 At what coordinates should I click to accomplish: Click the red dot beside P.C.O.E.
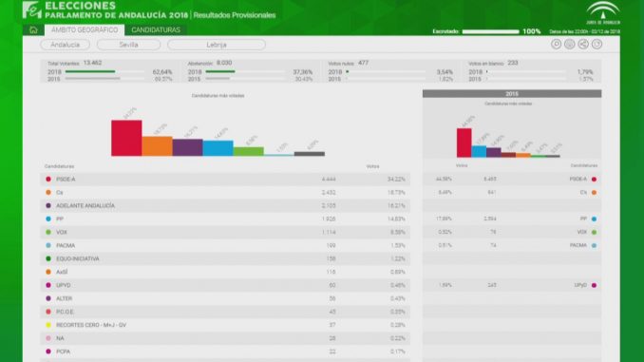point(48,312)
